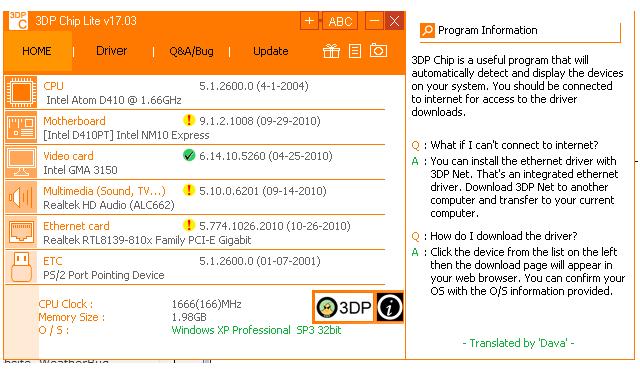
Task: Go to the Update tab
Action: [x=271, y=51]
